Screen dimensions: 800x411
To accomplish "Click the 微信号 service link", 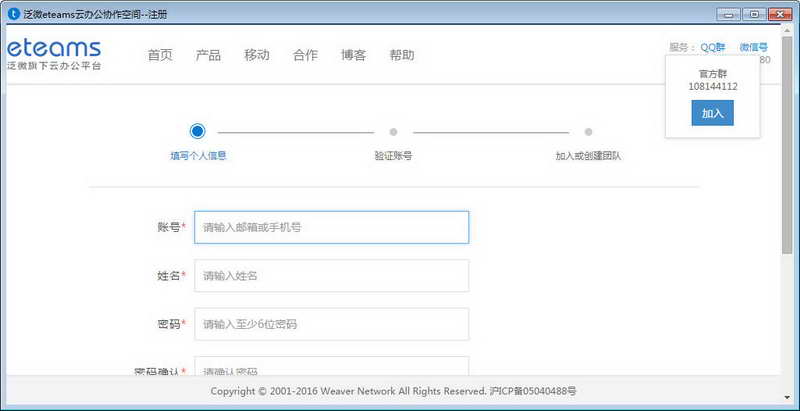I will (x=754, y=47).
